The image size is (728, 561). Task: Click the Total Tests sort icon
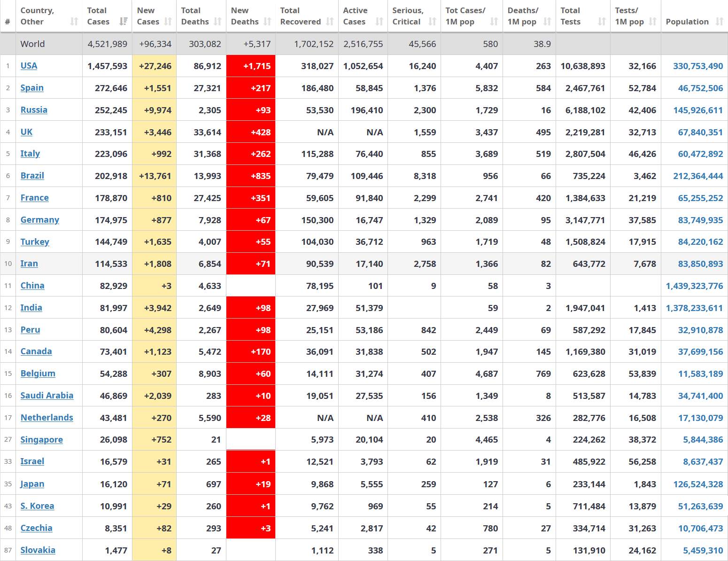pos(602,22)
